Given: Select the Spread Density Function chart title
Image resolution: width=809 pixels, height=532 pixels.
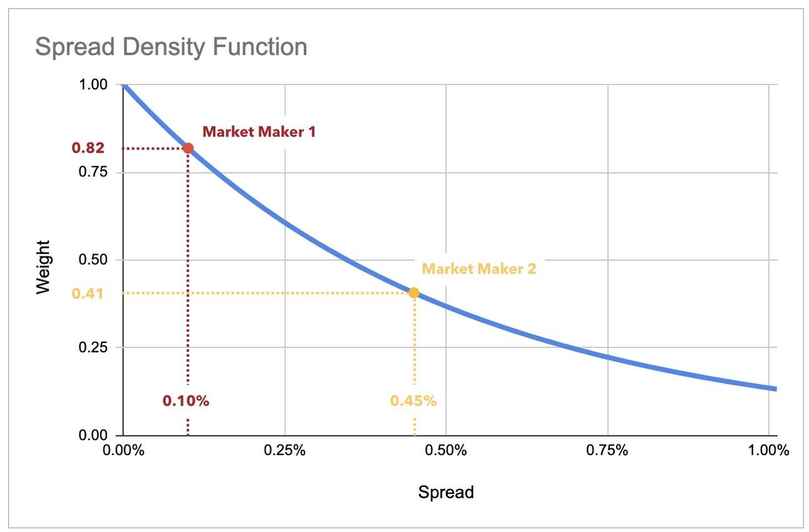Looking at the screenshot, I should [171, 46].
